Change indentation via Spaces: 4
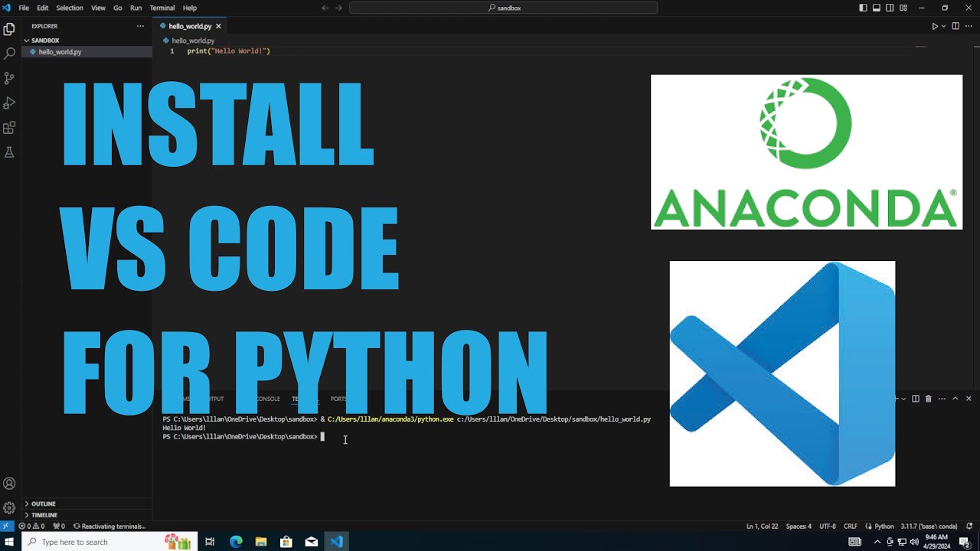The height and width of the screenshot is (551, 980). 799,527
